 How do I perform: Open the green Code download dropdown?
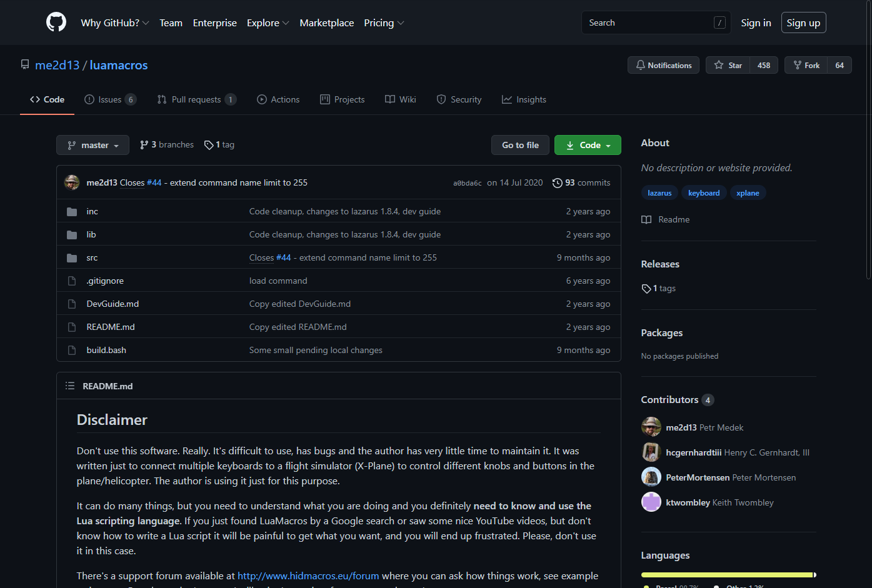(588, 145)
